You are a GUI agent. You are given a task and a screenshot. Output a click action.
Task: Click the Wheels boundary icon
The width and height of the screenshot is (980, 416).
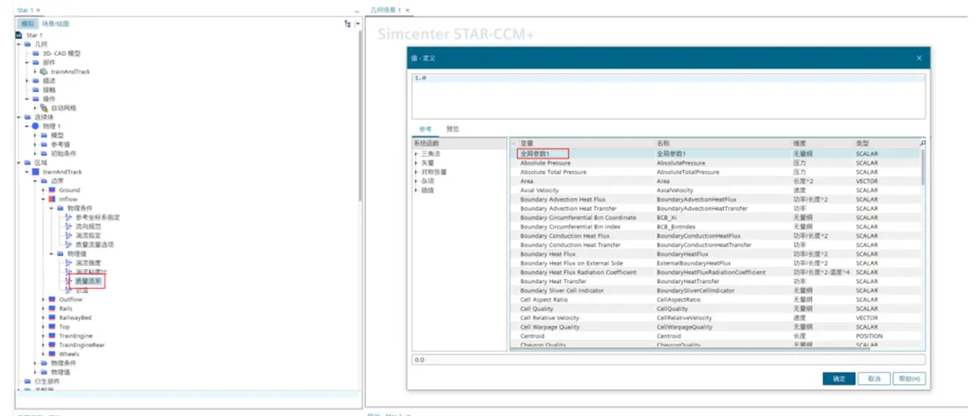click(x=52, y=354)
